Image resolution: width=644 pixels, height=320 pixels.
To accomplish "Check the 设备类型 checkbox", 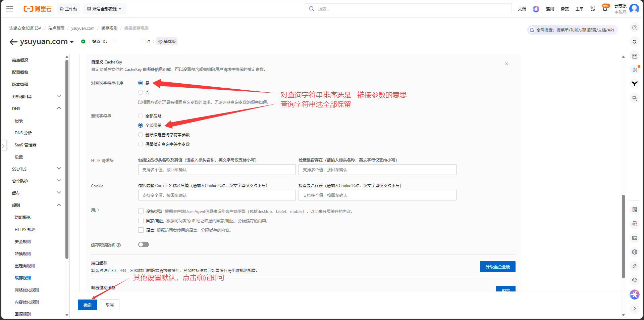I will point(141,211).
